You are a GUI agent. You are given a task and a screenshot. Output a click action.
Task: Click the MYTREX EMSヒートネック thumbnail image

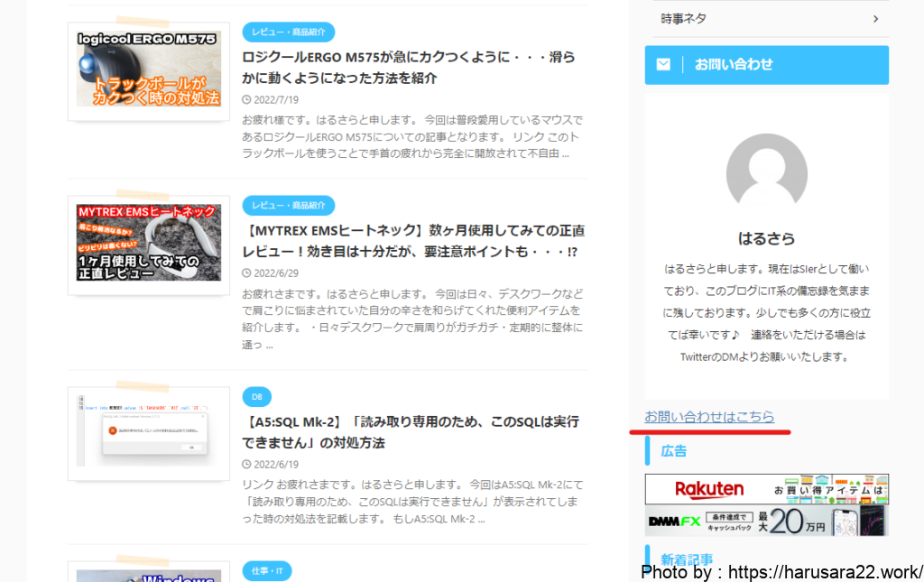[149, 243]
